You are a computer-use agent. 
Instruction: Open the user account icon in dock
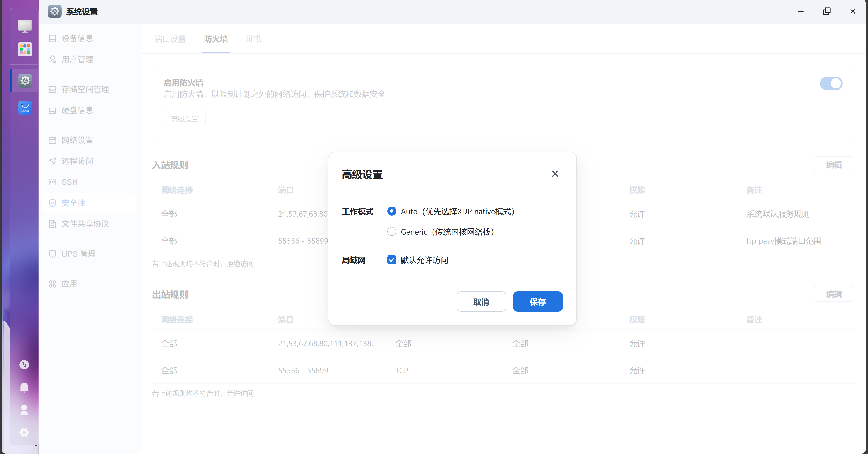pyautogui.click(x=24, y=410)
